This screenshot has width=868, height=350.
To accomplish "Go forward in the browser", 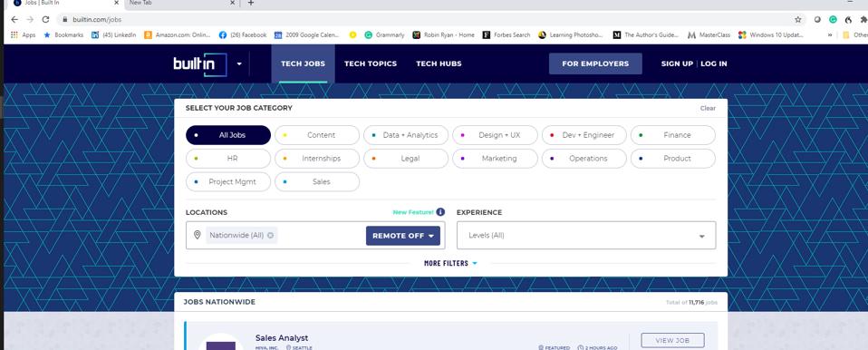I will (30, 19).
